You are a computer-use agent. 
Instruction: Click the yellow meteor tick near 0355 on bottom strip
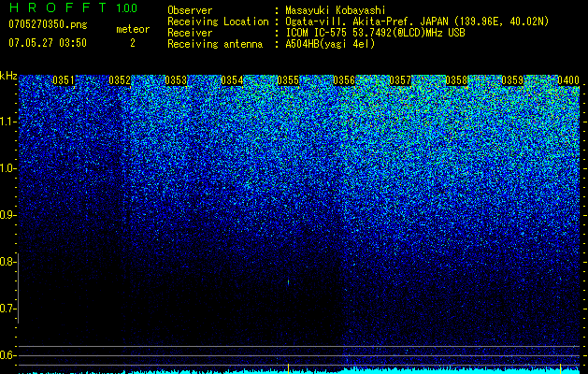pyautogui.click(x=288, y=368)
